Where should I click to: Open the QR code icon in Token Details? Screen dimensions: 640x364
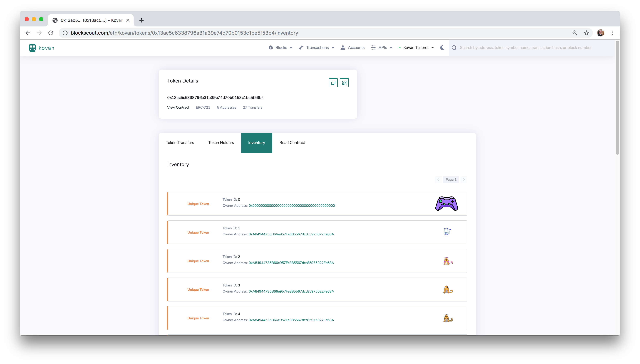[x=344, y=83]
